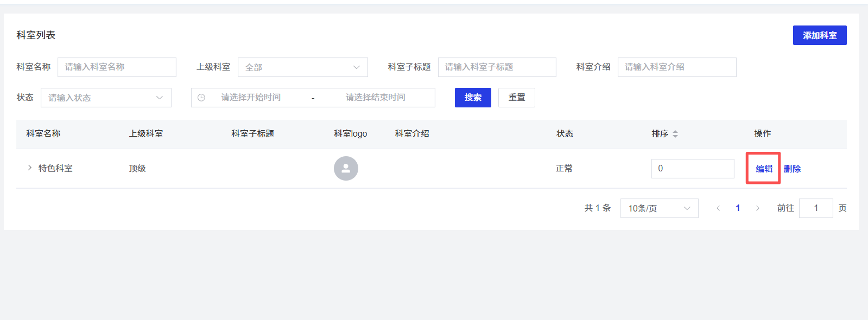
Task: Click the 科室logo column header
Action: click(x=350, y=134)
